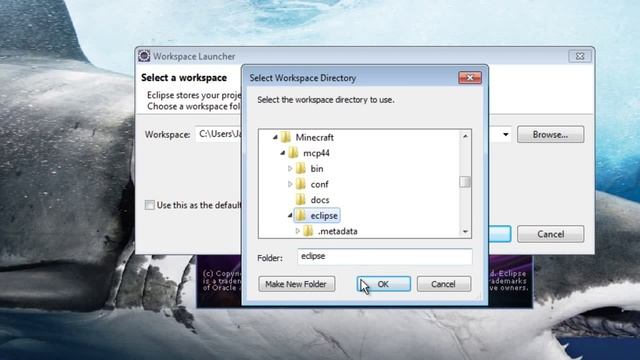Select the bin folder in the tree

(x=317, y=169)
